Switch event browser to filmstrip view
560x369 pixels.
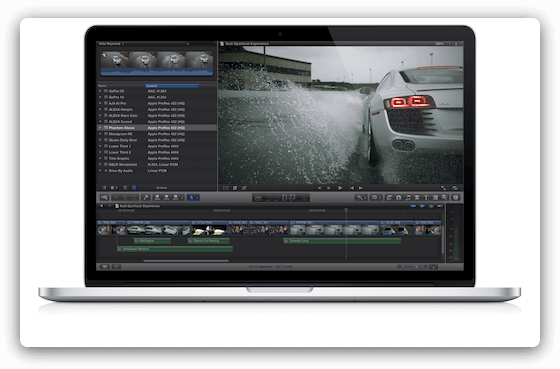(125, 188)
